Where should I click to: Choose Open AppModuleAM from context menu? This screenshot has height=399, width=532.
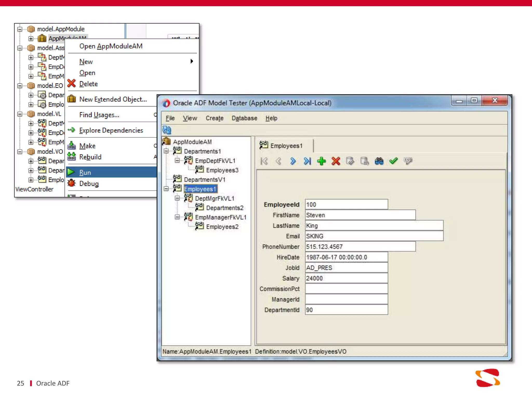point(111,46)
